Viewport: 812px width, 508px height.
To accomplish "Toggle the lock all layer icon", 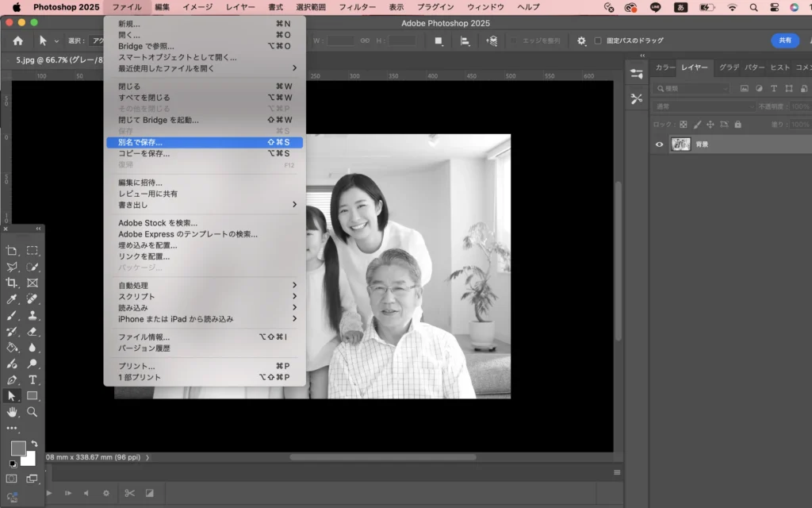I will 737,125.
